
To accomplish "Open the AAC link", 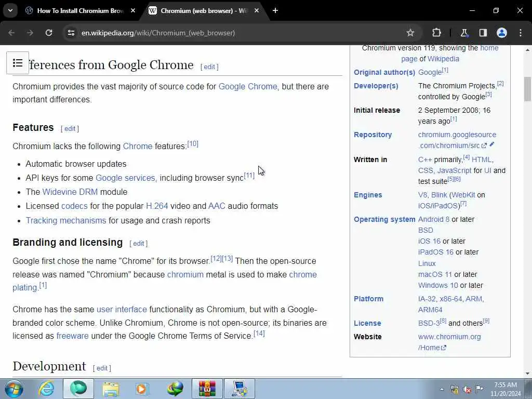I will (x=217, y=206).
